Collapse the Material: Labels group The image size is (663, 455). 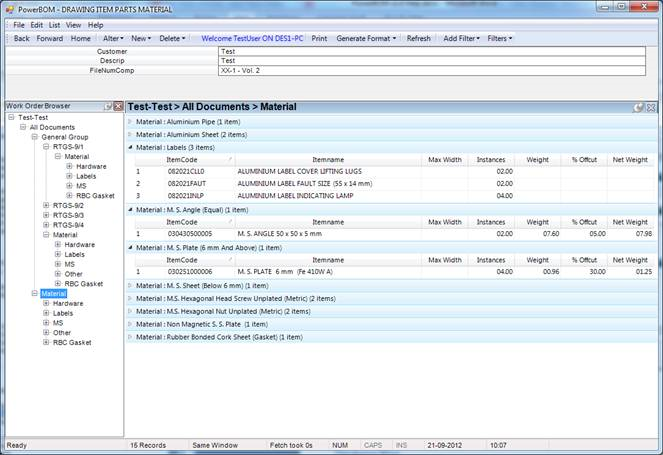[130, 147]
